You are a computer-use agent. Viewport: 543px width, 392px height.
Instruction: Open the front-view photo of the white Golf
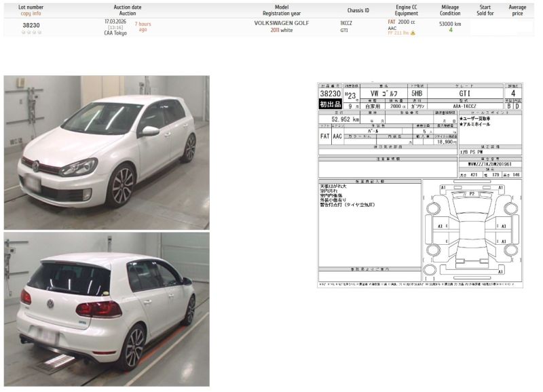[107, 153]
